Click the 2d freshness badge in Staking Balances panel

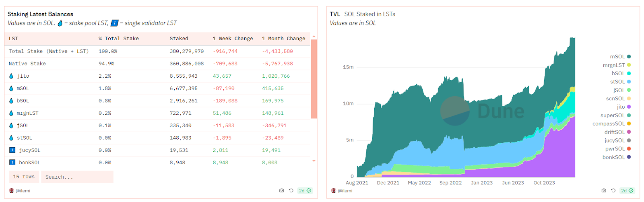click(x=305, y=191)
